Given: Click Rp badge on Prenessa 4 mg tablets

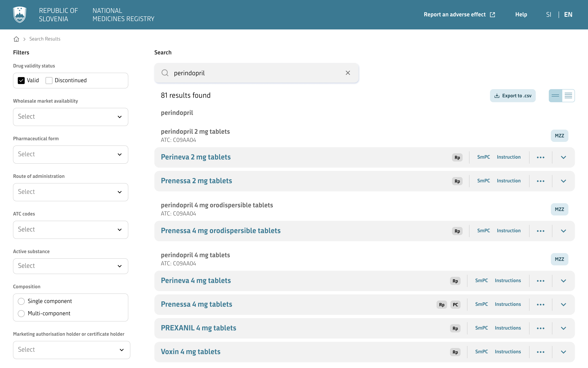Looking at the screenshot, I should click(x=441, y=304).
